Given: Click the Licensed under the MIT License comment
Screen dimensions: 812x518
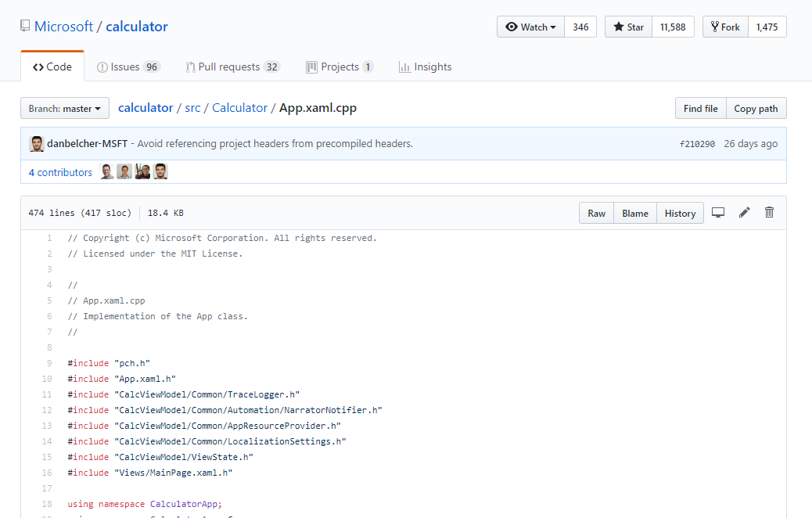Looking at the screenshot, I should point(155,254).
